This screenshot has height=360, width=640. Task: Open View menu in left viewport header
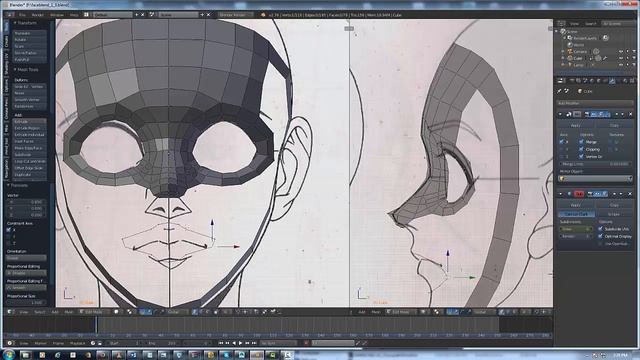[24, 312]
